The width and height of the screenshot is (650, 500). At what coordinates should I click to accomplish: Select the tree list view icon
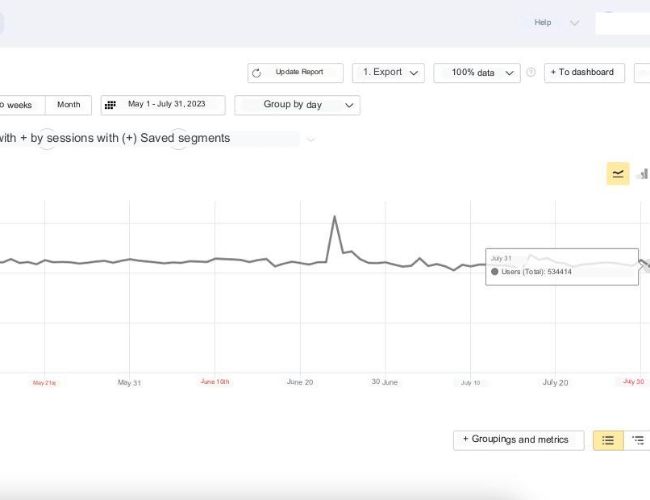point(636,440)
